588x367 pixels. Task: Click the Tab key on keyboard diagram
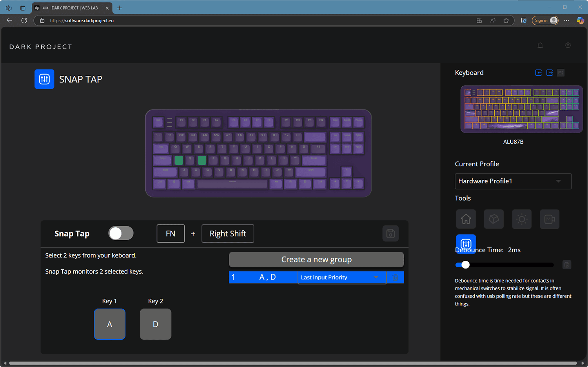[x=161, y=148]
